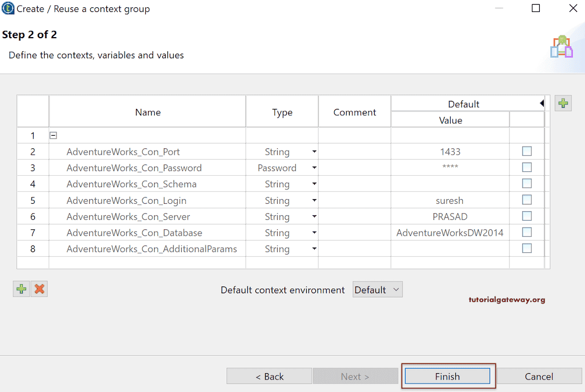Click the black arrow in the Default column header
585x392 pixels.
[x=541, y=103]
